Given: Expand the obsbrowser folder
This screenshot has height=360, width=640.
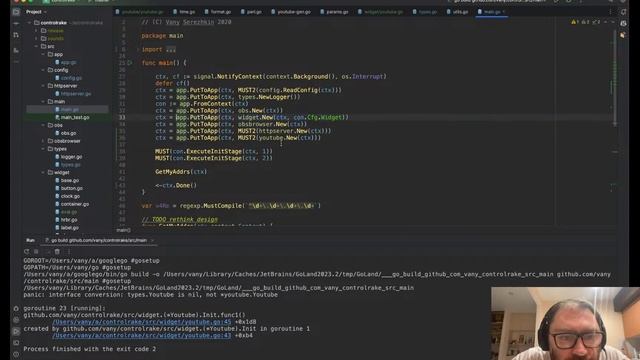Looking at the screenshot, I should [43, 141].
